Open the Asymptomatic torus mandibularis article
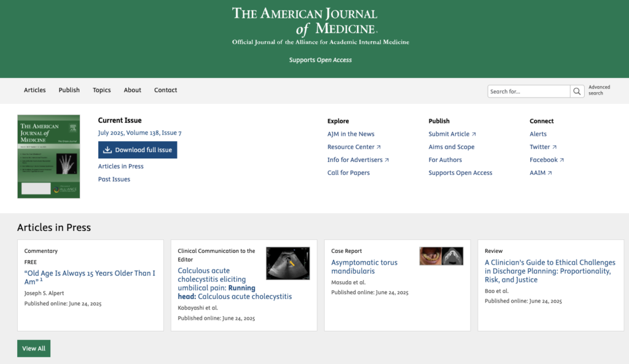The image size is (629, 364). point(364,266)
